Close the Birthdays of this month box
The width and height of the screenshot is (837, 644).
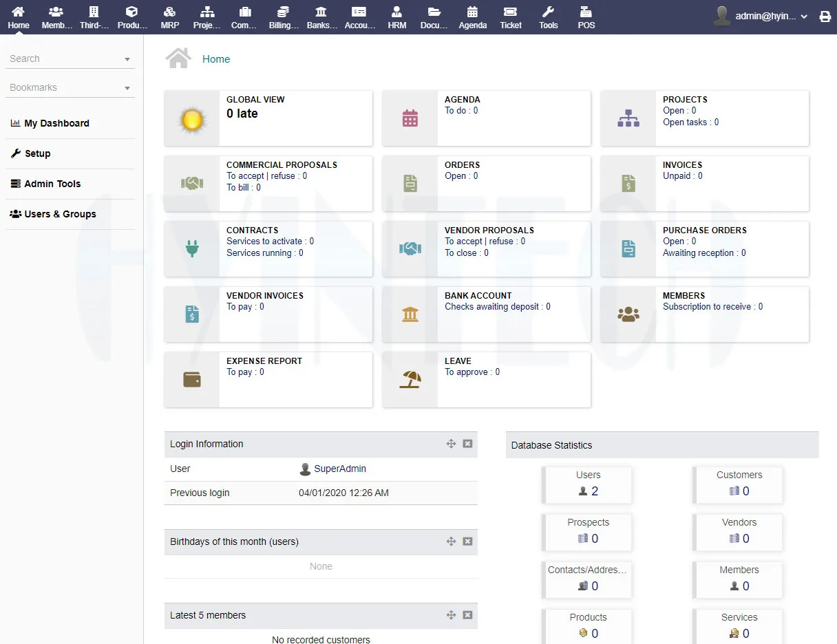(467, 541)
